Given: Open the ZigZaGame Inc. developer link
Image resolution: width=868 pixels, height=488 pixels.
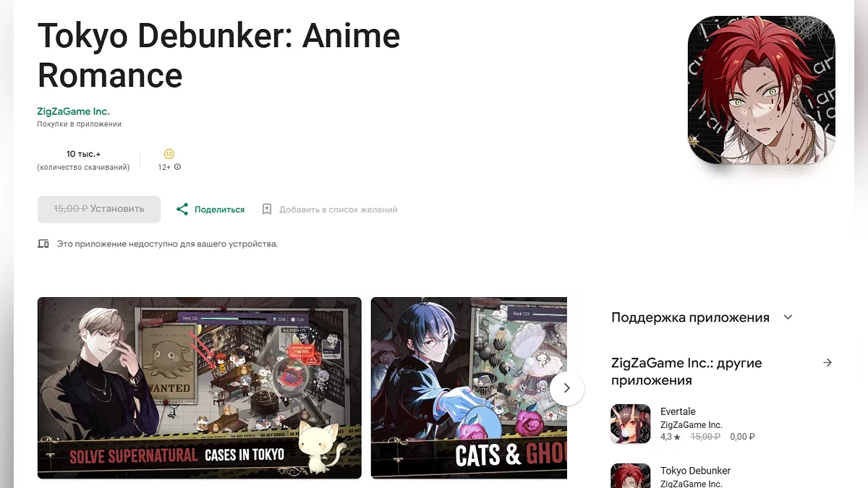Looking at the screenshot, I should (73, 111).
